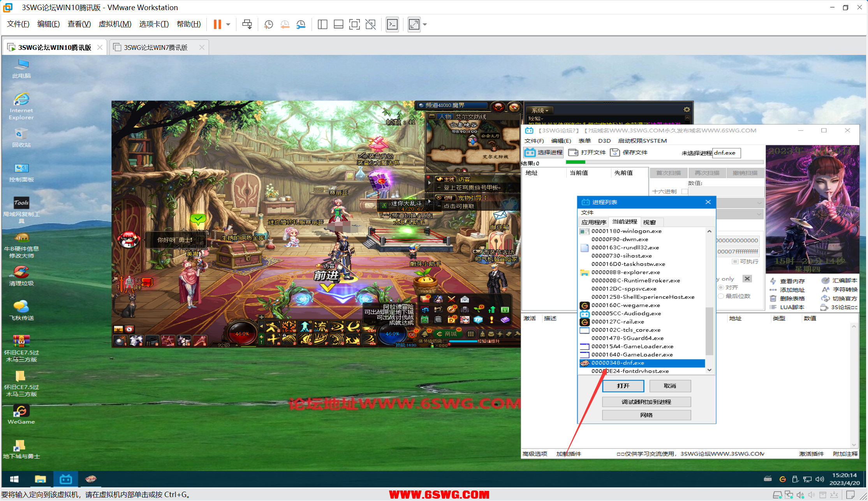Click taskbar volume speaker icon
The width and height of the screenshot is (868, 501).
[819, 479]
